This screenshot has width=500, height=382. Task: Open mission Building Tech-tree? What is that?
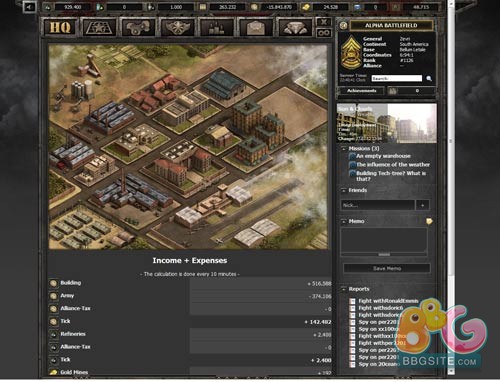click(x=391, y=176)
